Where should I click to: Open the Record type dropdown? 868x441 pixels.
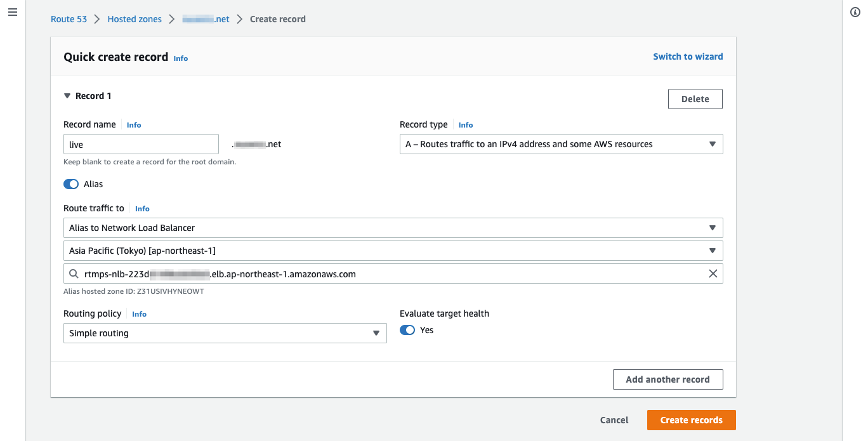(561, 144)
